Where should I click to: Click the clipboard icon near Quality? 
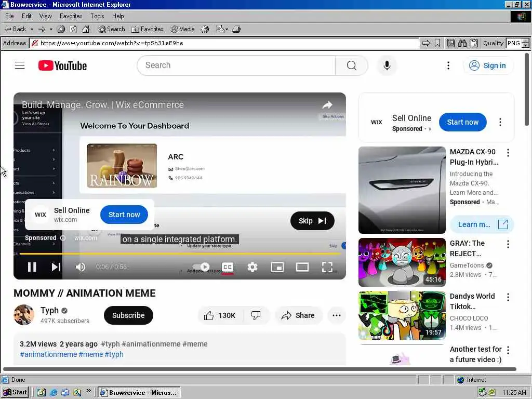tap(474, 43)
